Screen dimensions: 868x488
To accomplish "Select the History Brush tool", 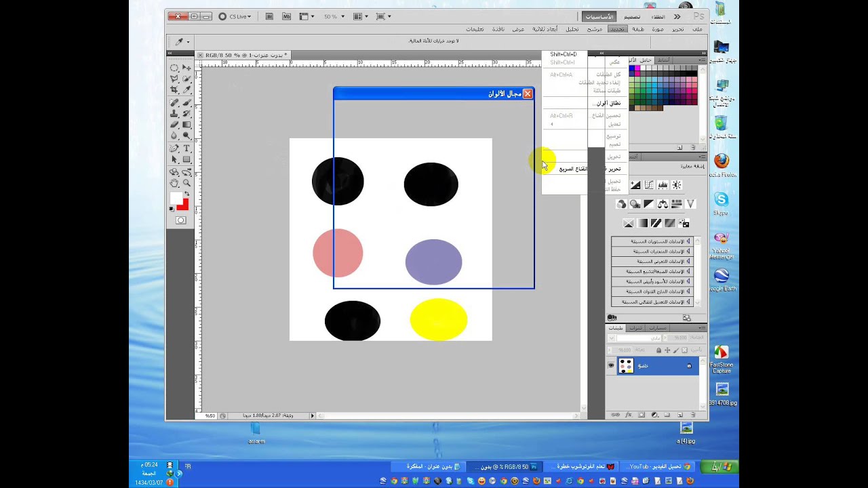I will (x=187, y=113).
